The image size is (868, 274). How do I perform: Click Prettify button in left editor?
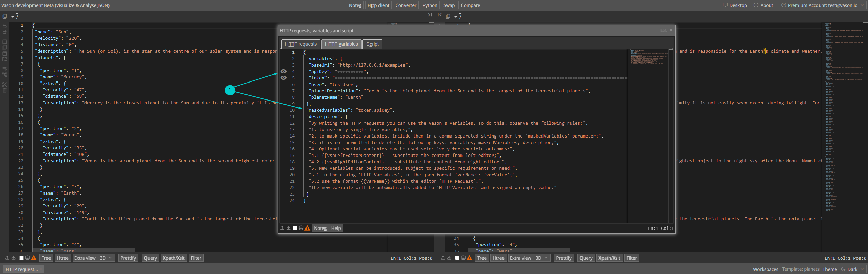click(128, 258)
